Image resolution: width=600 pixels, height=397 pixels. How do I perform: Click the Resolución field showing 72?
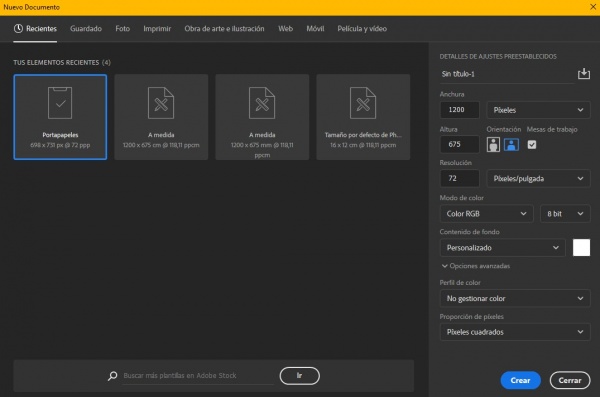point(460,178)
